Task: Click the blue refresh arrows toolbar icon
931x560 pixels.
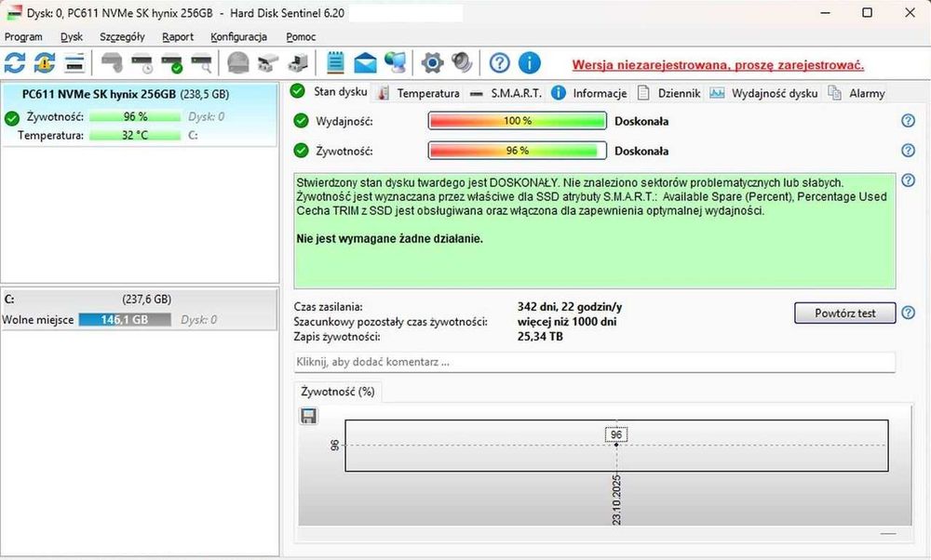Action: (15, 63)
